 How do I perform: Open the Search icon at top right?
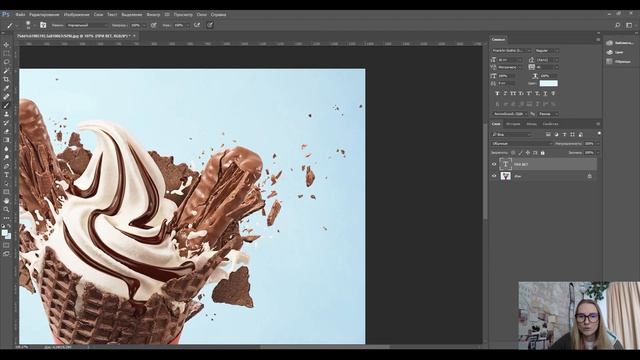(617, 25)
